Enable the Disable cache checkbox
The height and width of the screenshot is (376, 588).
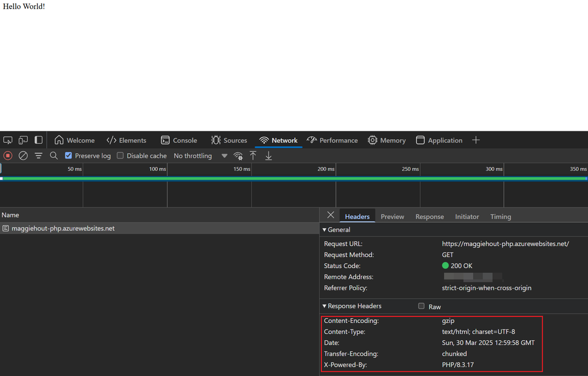[120, 156]
